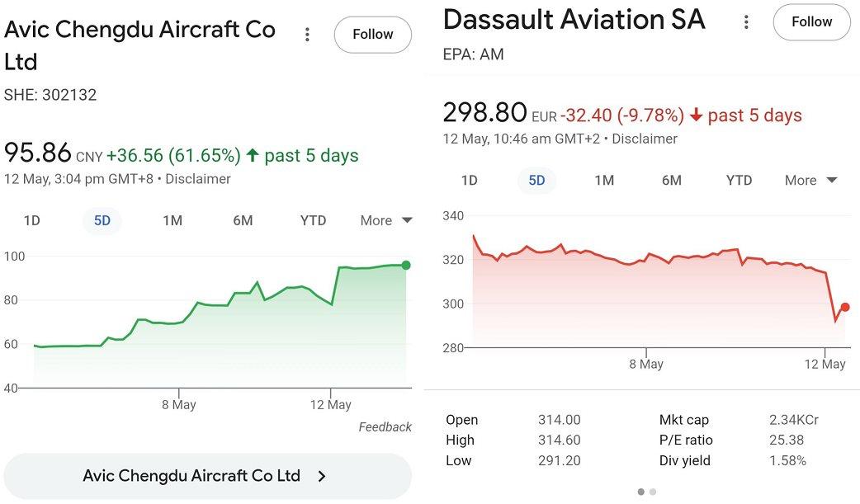Select the 5D tab on Avic's chart
Viewport: 860px width, 504px height.
click(x=102, y=220)
